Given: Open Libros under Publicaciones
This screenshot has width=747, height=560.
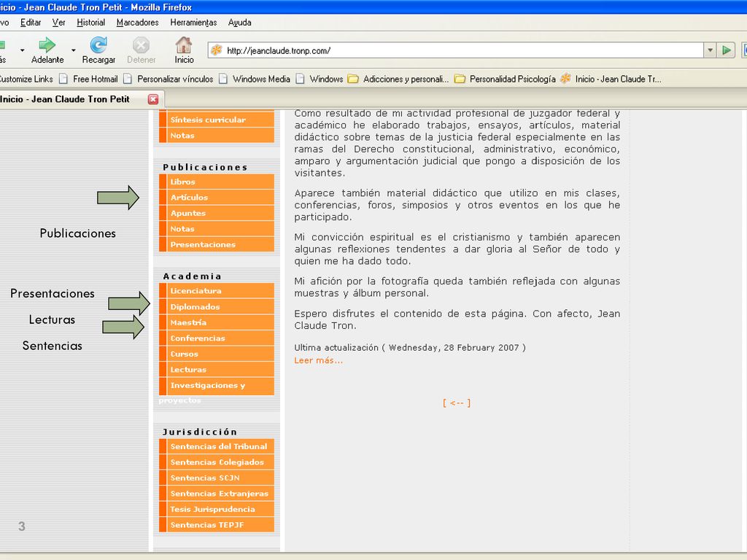Looking at the screenshot, I should [217, 182].
